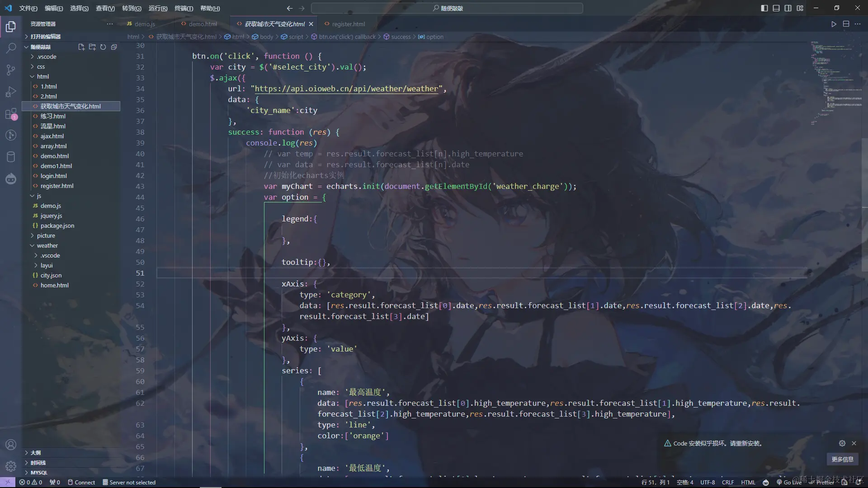This screenshot has height=488, width=868.
Task: Click the command center search box
Action: 447,8
